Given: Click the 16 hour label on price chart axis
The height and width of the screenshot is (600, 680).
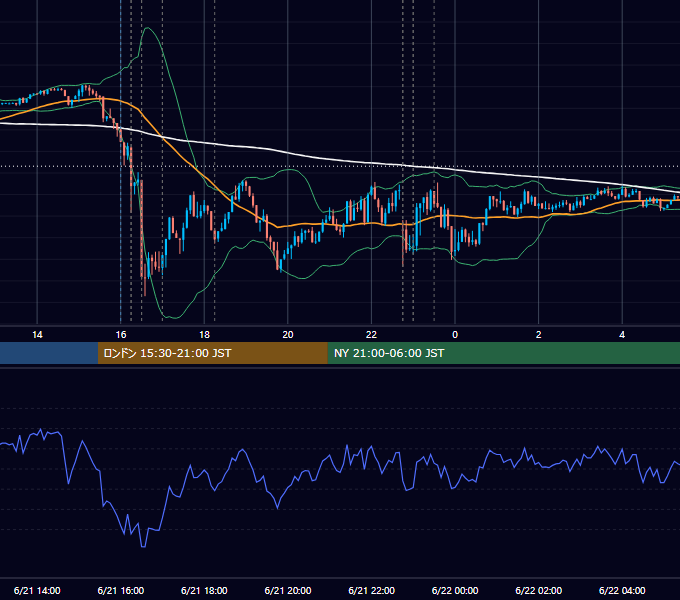Looking at the screenshot, I should coord(121,335).
